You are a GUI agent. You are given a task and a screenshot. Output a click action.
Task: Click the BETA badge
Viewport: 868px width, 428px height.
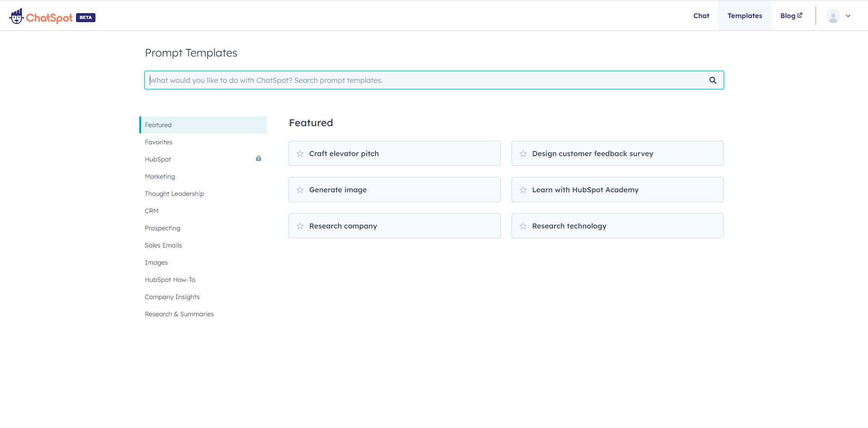pos(85,18)
